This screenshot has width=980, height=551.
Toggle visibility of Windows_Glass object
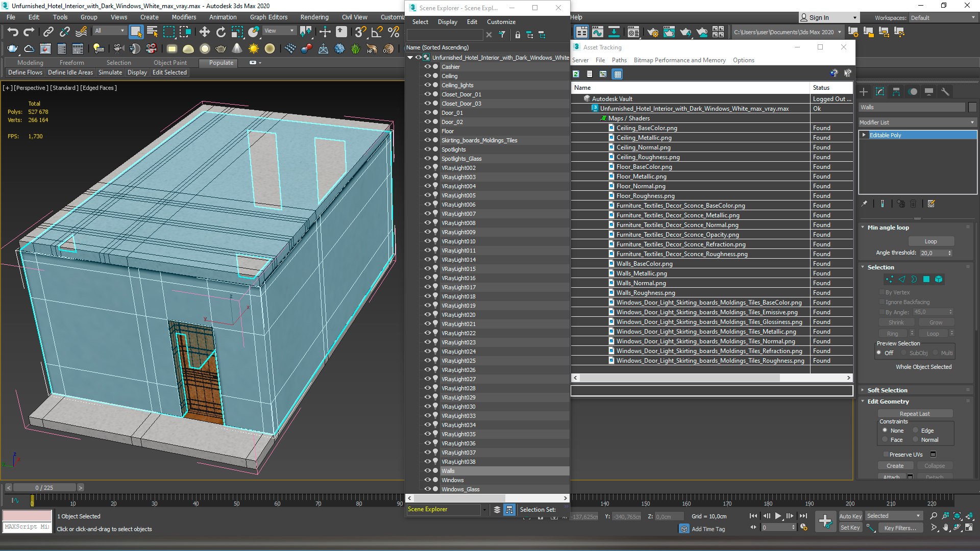428,489
